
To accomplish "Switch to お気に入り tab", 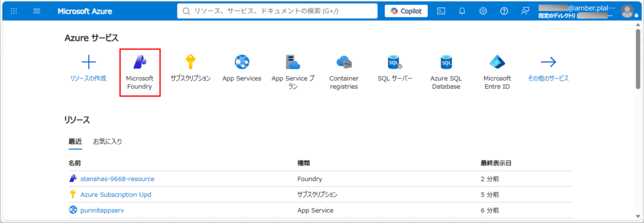I will coord(107,141).
